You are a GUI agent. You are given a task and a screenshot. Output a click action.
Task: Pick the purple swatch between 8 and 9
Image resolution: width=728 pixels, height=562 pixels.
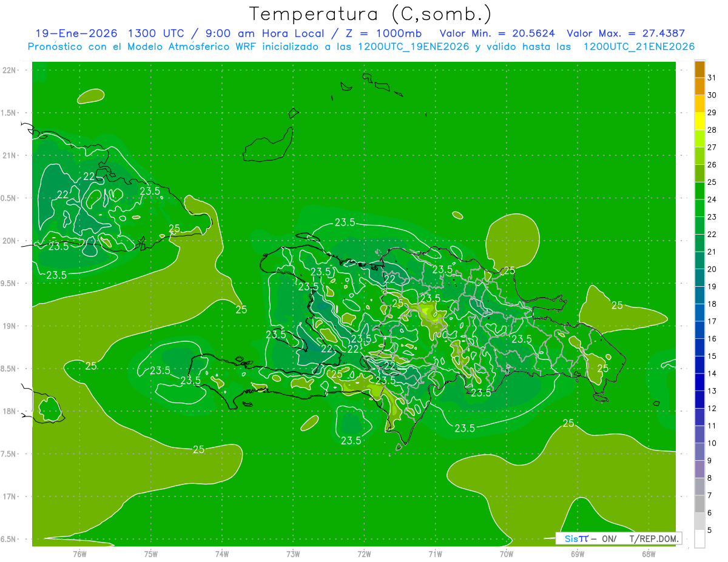click(x=700, y=469)
